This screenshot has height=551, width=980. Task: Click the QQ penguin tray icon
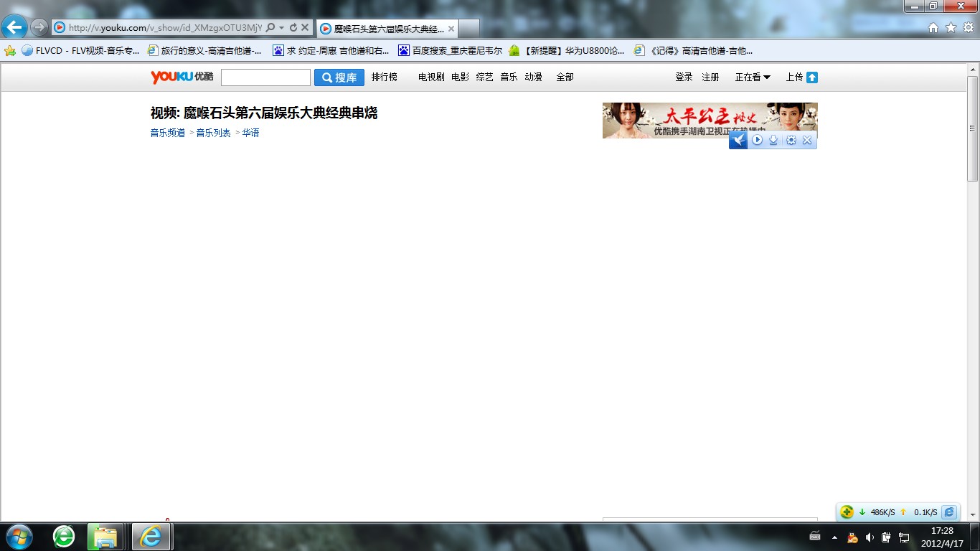(x=852, y=537)
